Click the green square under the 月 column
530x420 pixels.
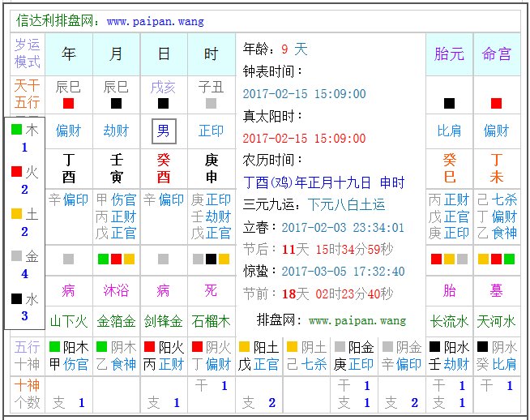click(x=103, y=259)
